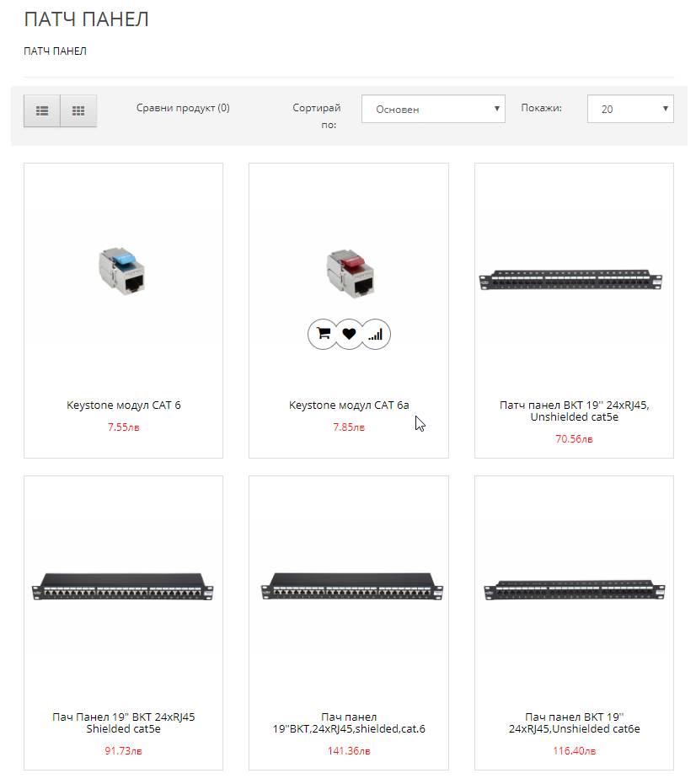Open Unshielded cat6e patch panel image
The height and width of the screenshot is (784, 696).
click(575, 590)
